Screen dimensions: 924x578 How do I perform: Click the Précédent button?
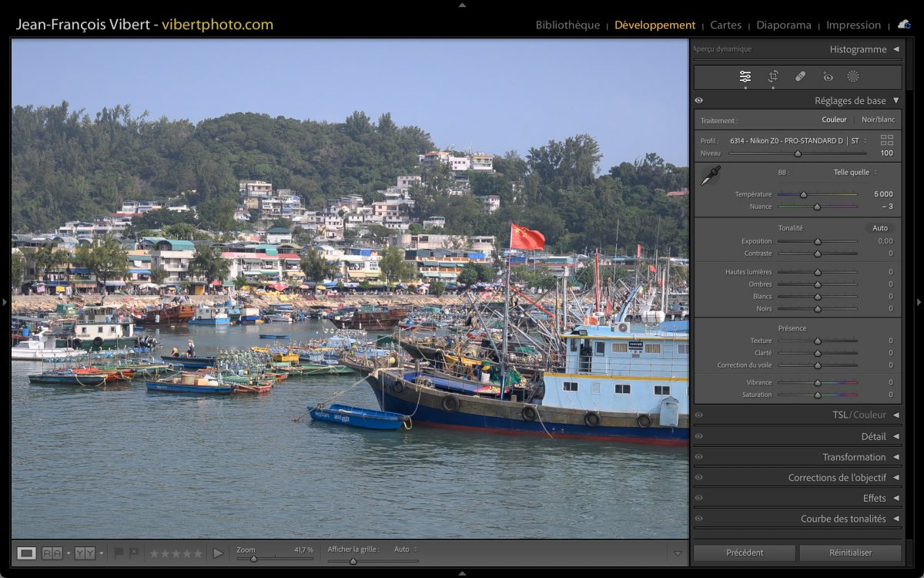[745, 553]
